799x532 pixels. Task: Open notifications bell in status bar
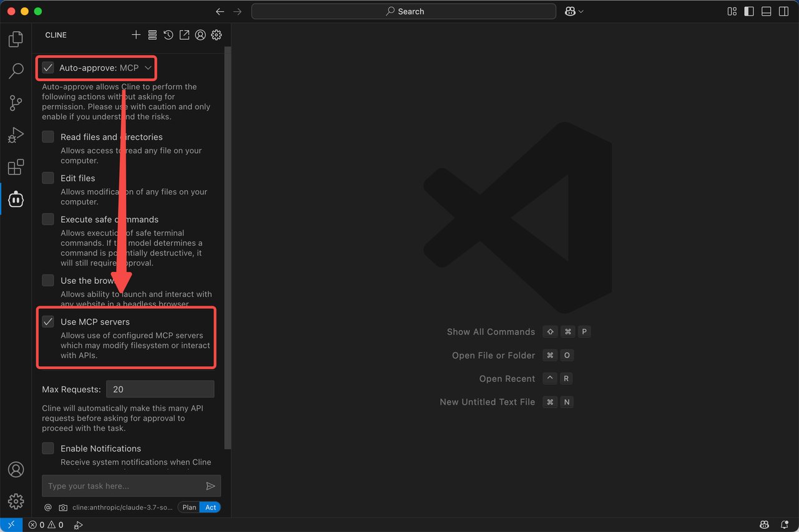(x=785, y=525)
